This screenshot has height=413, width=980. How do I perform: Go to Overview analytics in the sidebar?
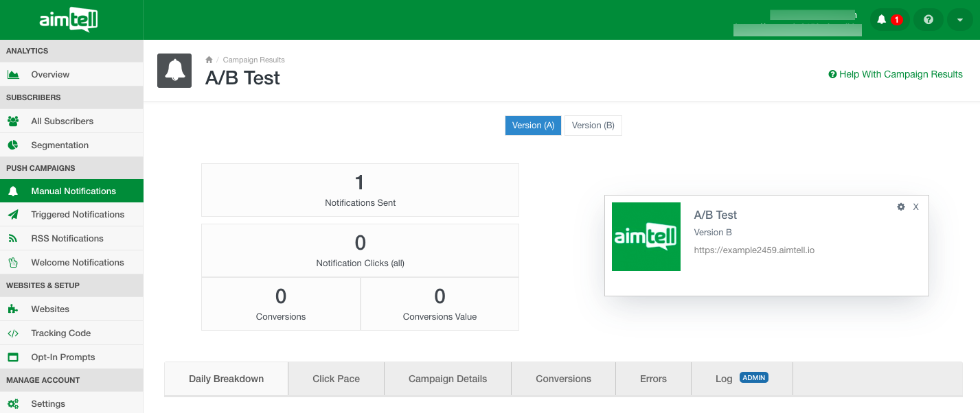[x=50, y=74]
